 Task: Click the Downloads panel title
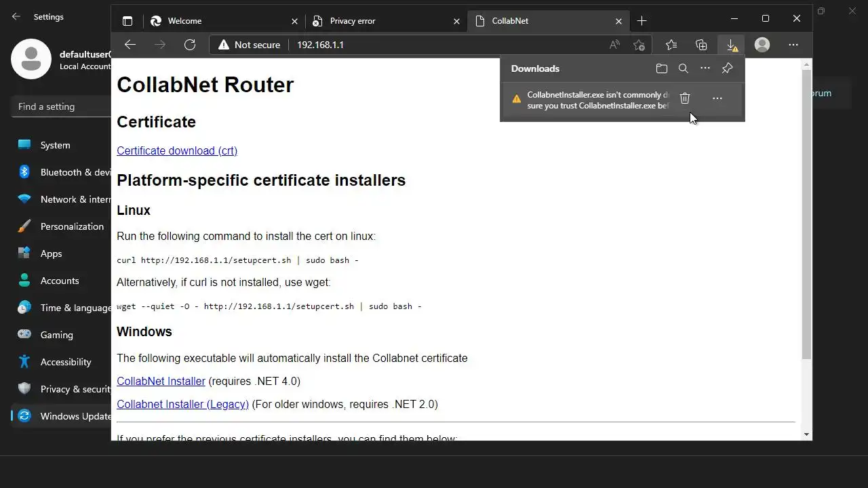[535, 68]
